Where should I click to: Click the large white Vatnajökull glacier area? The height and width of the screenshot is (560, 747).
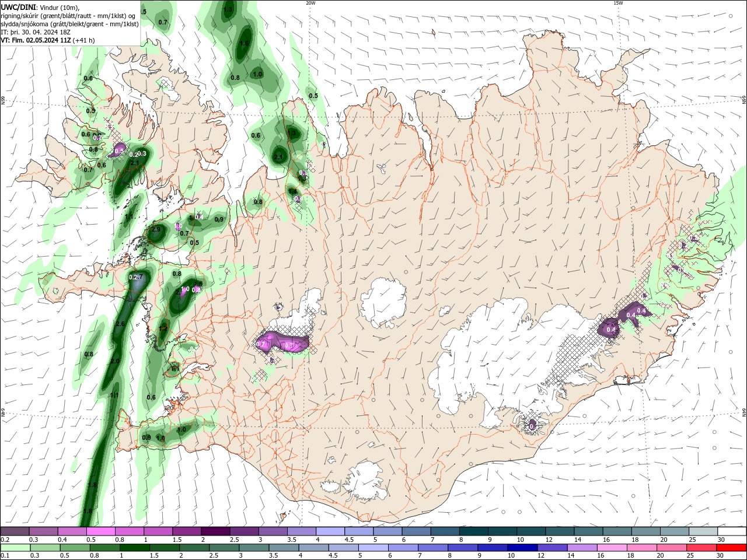[x=496, y=356]
